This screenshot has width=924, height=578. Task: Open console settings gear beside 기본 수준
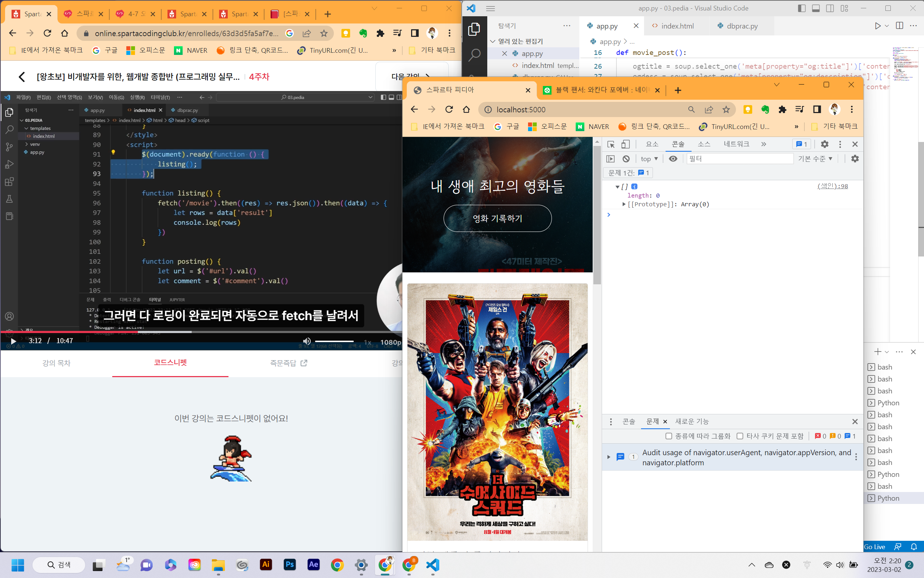[855, 159]
